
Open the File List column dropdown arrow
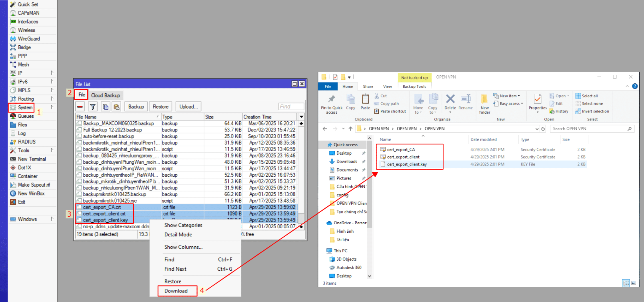point(302,117)
